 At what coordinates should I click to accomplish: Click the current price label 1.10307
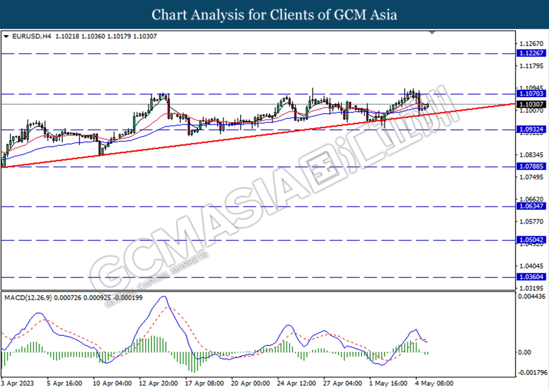point(531,104)
